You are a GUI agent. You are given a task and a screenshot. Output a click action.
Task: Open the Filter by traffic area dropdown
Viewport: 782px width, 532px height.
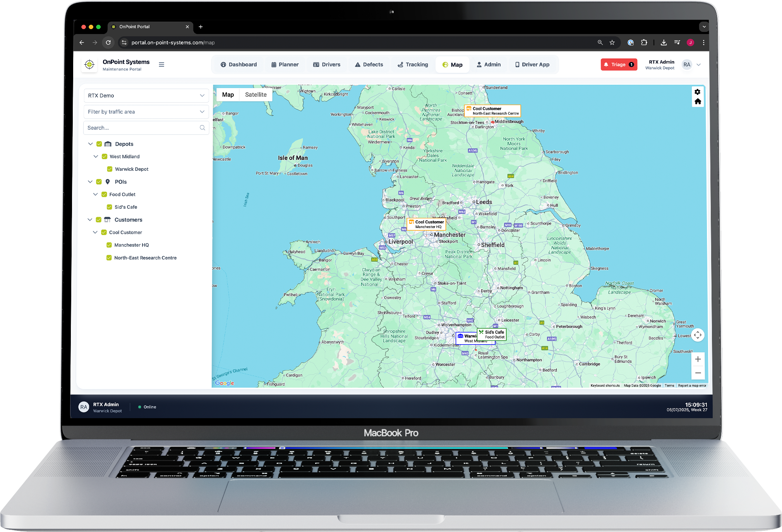pos(146,112)
